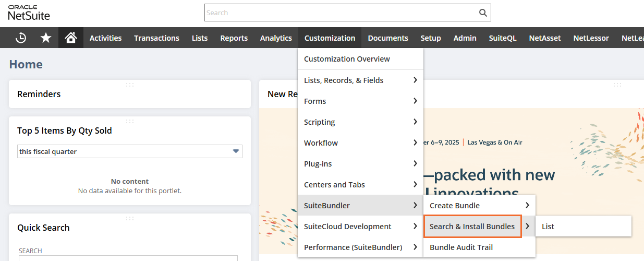The height and width of the screenshot is (261, 644).
Task: Click the Oracle NetSuite logo
Action: click(x=29, y=12)
